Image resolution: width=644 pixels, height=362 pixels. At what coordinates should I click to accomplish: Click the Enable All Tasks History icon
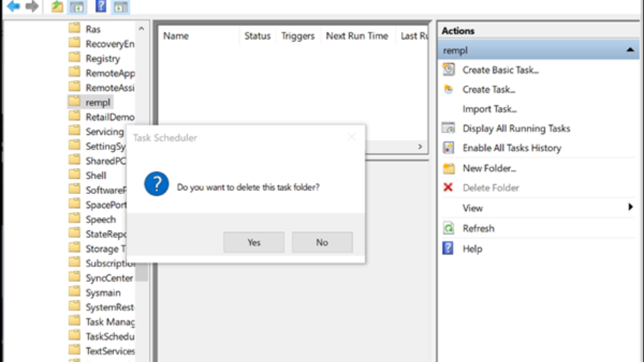pos(448,148)
